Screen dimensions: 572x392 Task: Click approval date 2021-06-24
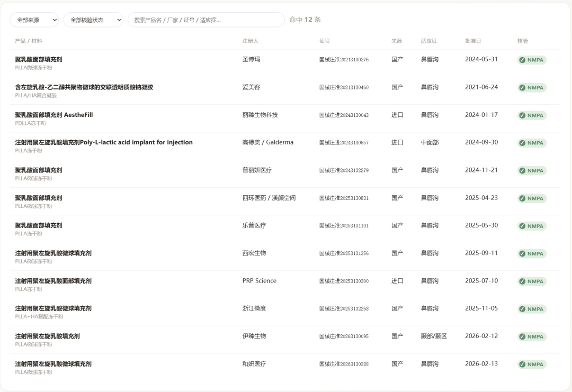[x=481, y=87]
